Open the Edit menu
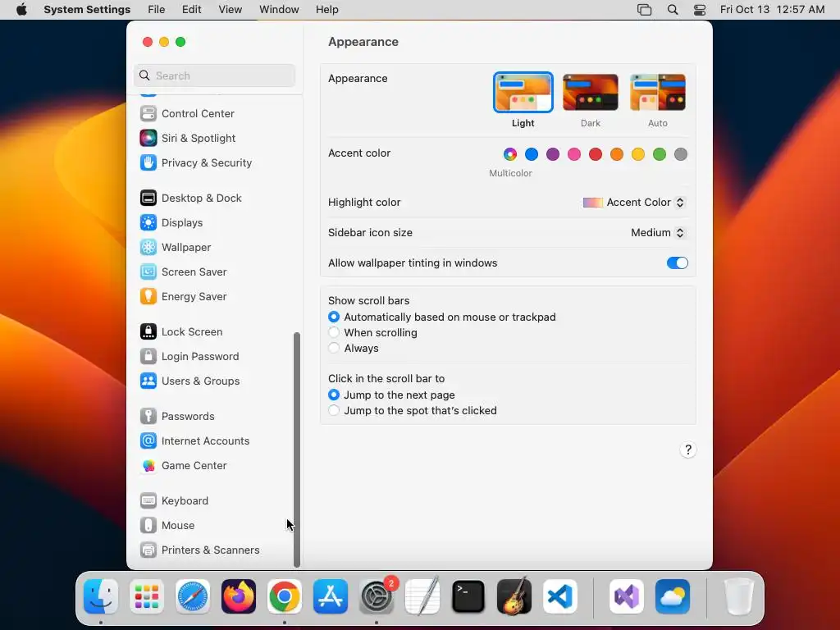 click(x=192, y=10)
